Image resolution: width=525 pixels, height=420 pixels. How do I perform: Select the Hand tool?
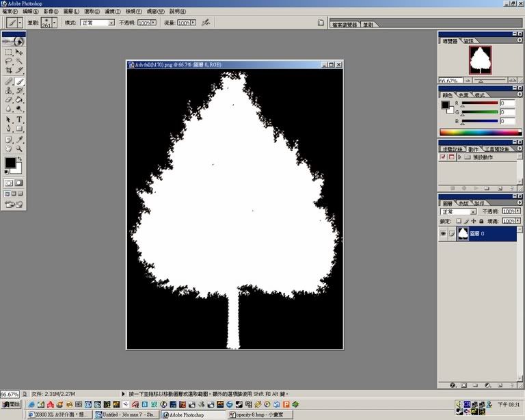click(x=9, y=148)
